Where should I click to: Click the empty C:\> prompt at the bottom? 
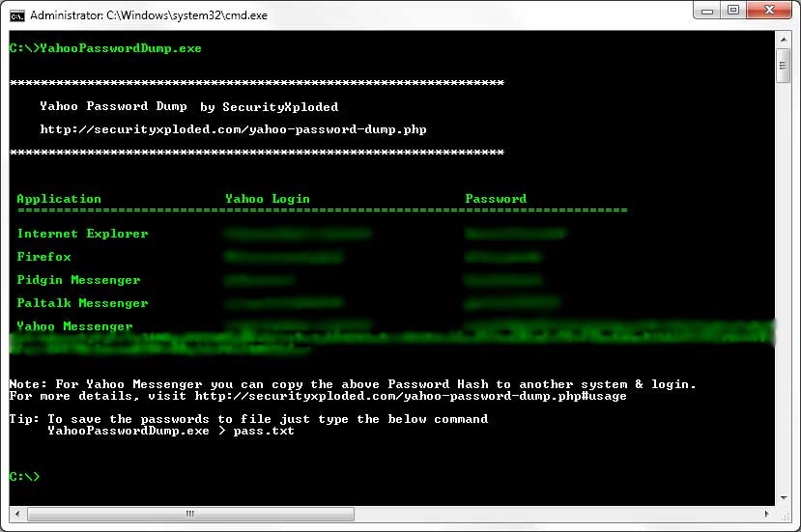[x=24, y=477]
